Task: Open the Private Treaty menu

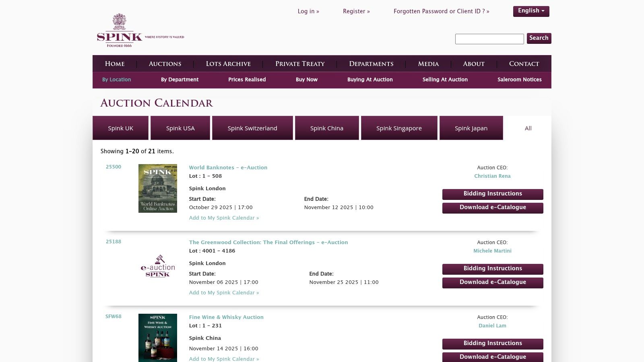Action: click(300, 64)
